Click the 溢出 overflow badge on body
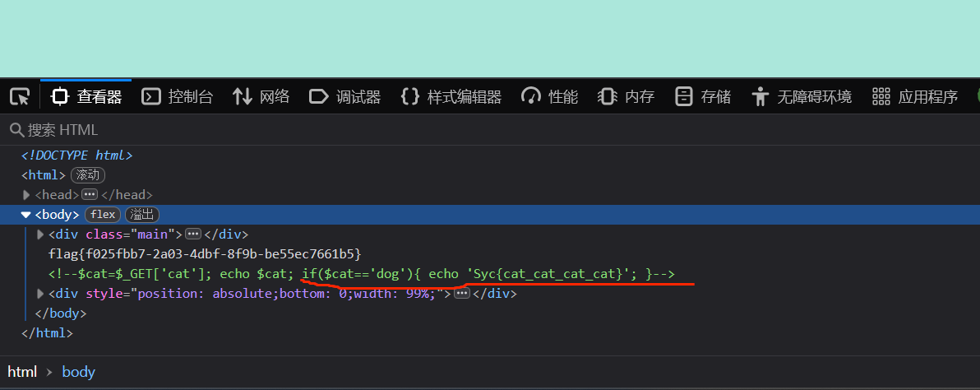The image size is (980, 390). (x=142, y=215)
